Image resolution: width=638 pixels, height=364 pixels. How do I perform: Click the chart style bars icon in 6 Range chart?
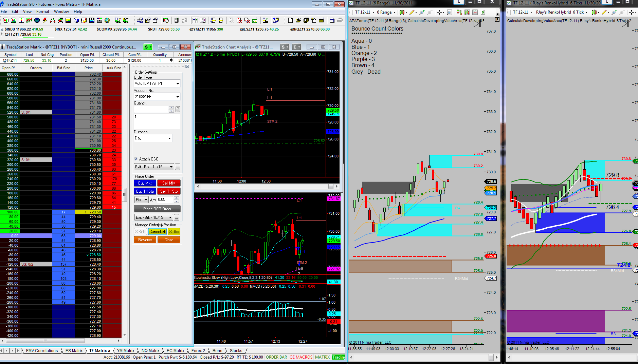click(x=402, y=12)
